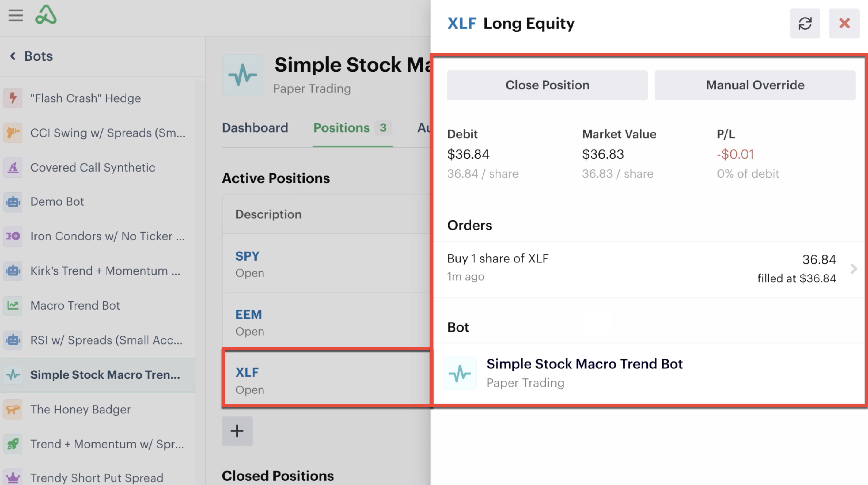This screenshot has height=485, width=868.
Task: Click the green Option Alpha logo
Action: coord(46,14)
